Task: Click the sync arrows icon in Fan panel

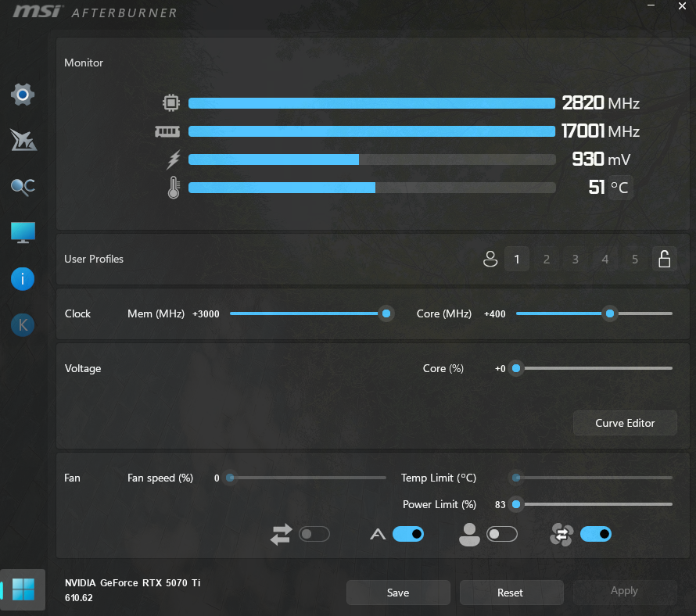Action: [x=281, y=535]
